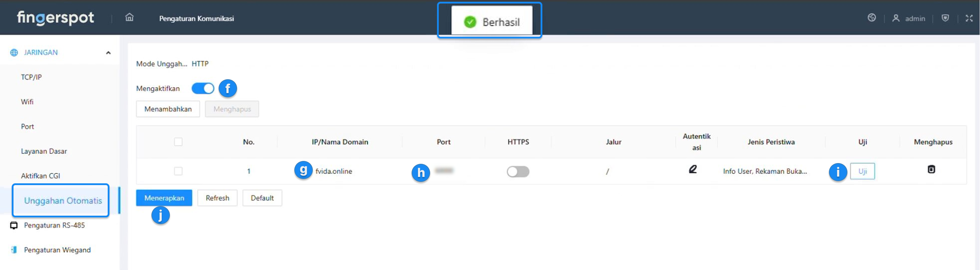980x270 pixels.
Task: Check the select-all checkbox in table header
Action: (x=178, y=142)
